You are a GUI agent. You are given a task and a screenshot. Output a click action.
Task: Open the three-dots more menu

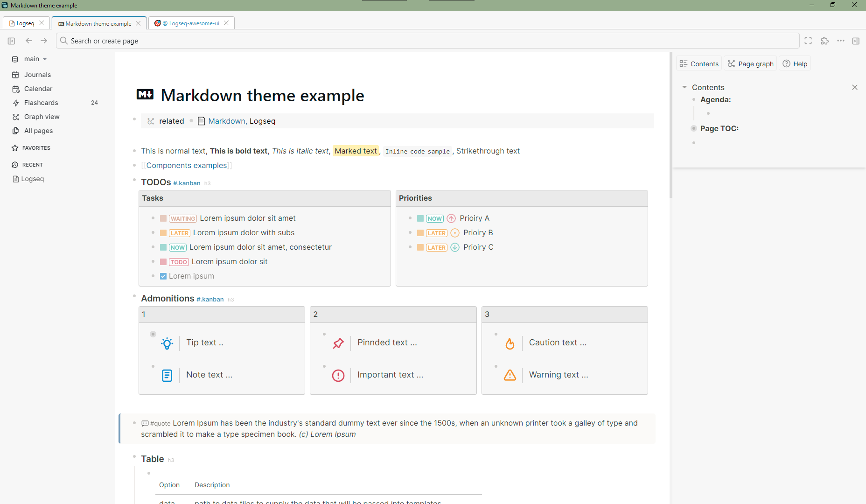[841, 41]
